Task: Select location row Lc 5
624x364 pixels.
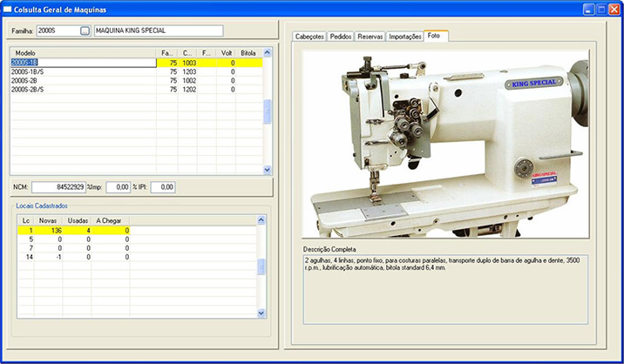Action: [73, 239]
